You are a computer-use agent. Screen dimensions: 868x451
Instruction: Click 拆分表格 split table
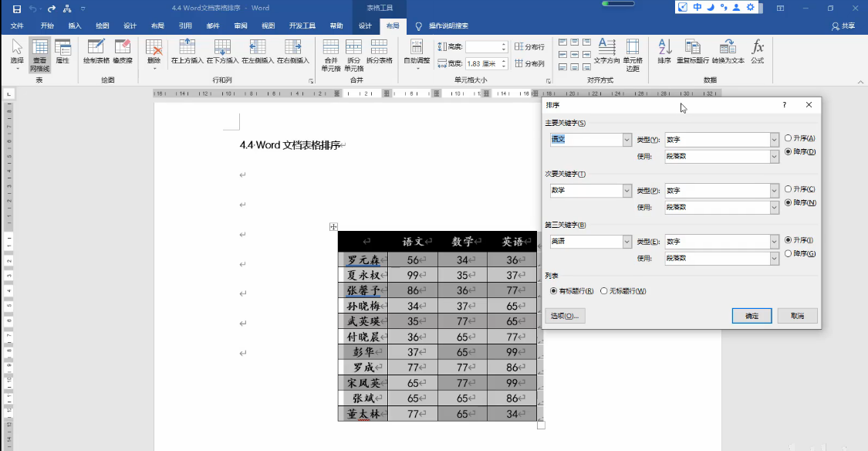click(x=379, y=52)
